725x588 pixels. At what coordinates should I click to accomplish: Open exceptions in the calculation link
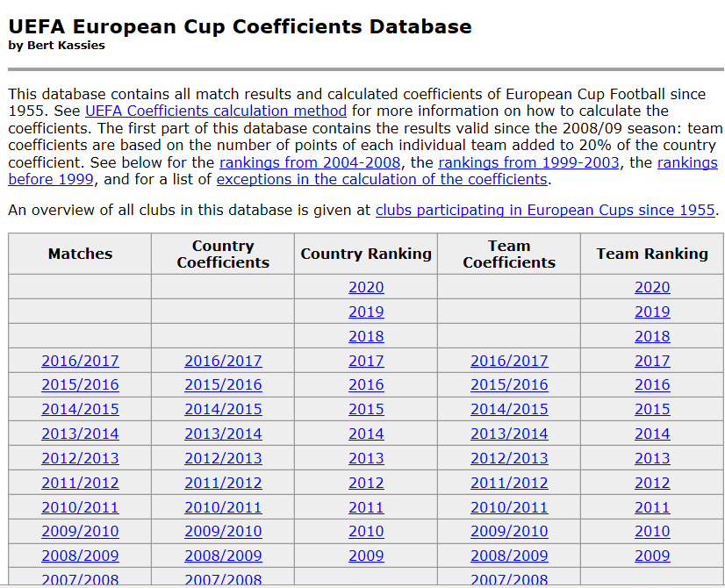point(382,179)
